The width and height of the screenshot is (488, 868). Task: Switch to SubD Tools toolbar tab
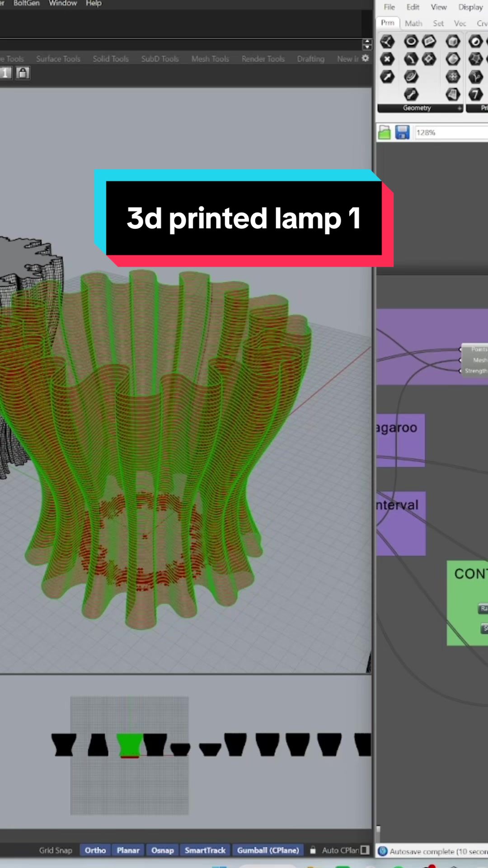coord(160,59)
